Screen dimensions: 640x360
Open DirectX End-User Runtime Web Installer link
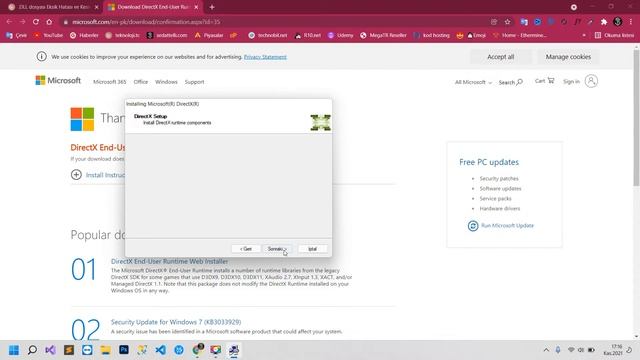[169, 261]
